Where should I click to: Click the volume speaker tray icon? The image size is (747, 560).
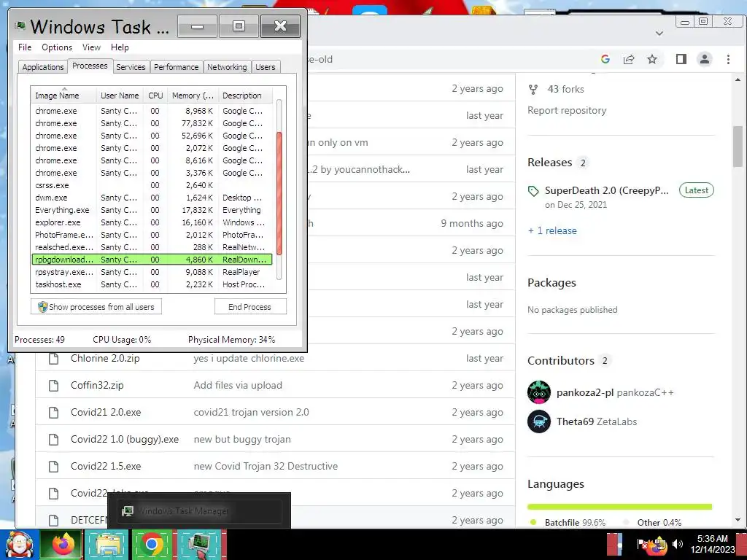pyautogui.click(x=677, y=543)
